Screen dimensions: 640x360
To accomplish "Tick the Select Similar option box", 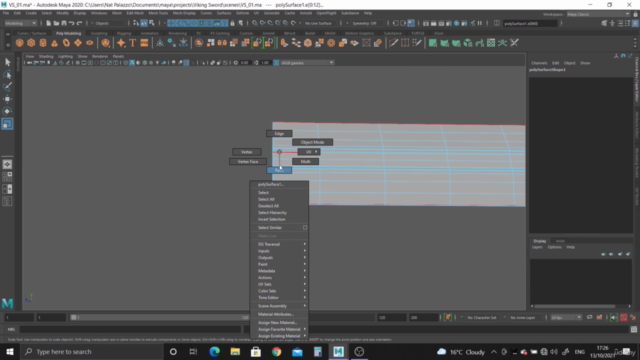I will (x=305, y=227).
